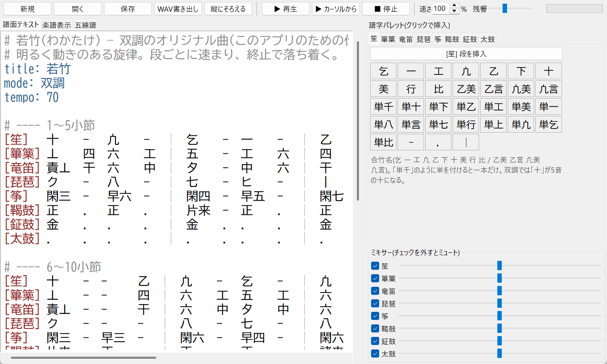
Task: Insert the 凢 chord glyph
Action: click(x=466, y=71)
